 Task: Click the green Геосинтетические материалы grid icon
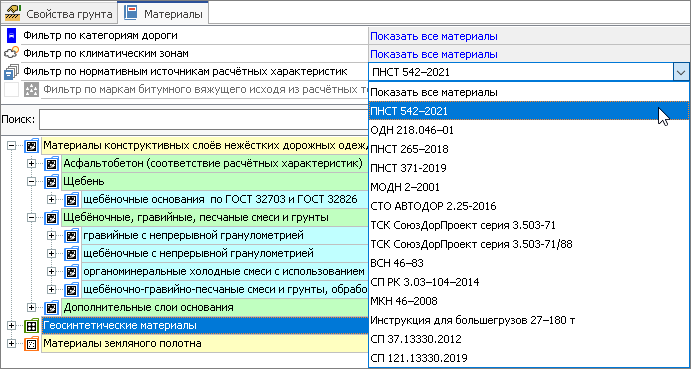click(x=31, y=326)
